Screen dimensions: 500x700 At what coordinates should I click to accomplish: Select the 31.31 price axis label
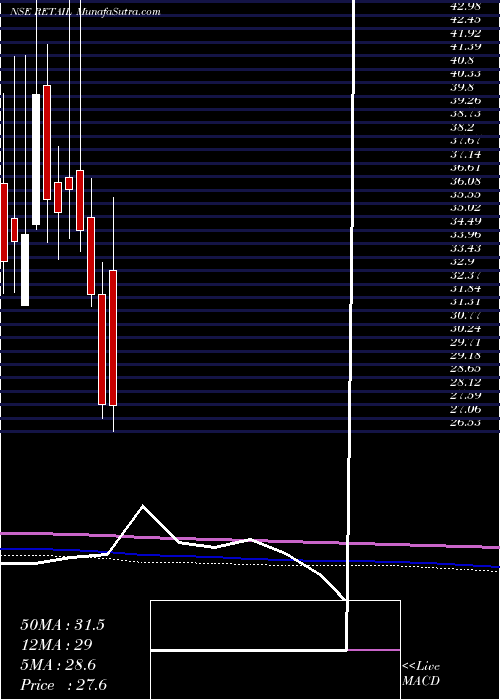466,301
